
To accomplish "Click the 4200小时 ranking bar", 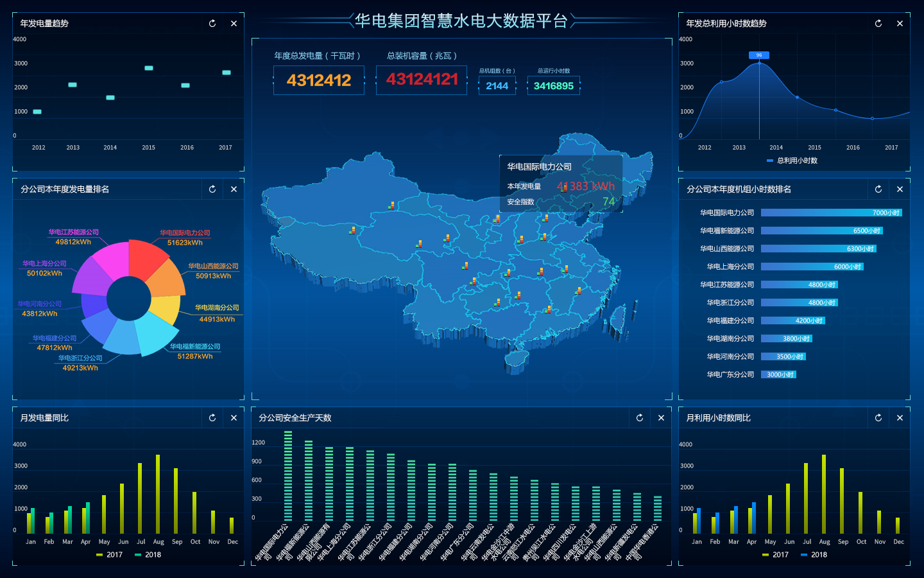I will pos(793,320).
